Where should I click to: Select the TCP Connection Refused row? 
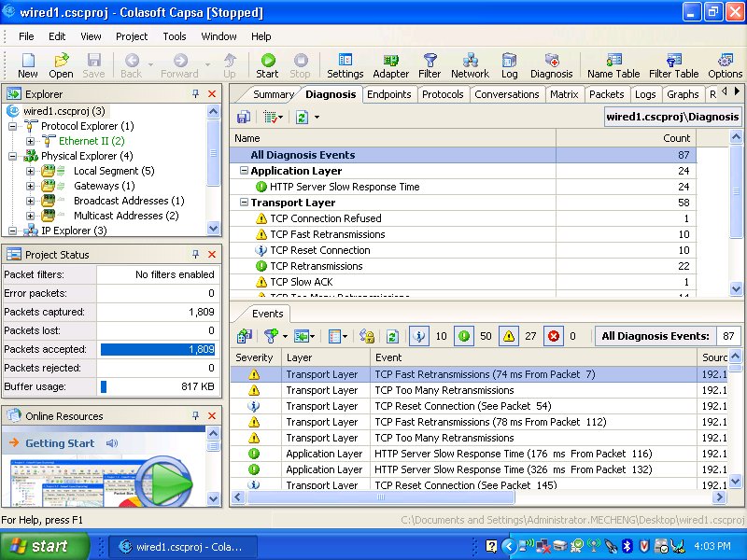[325, 218]
